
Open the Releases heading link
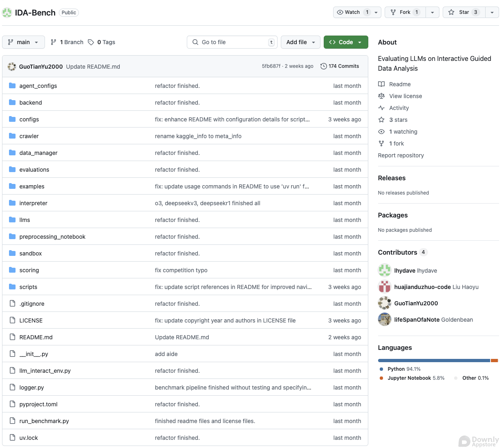pyautogui.click(x=392, y=178)
